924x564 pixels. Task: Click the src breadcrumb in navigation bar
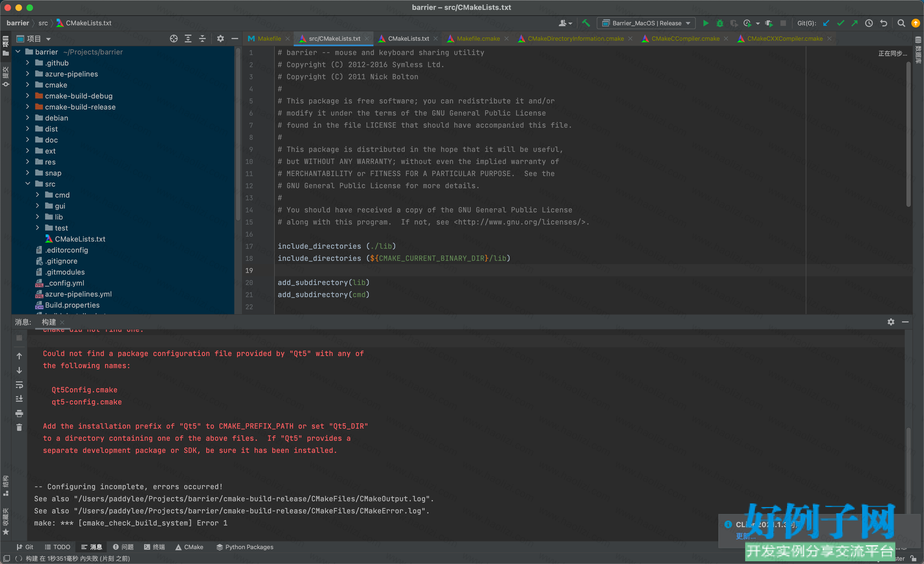[43, 23]
